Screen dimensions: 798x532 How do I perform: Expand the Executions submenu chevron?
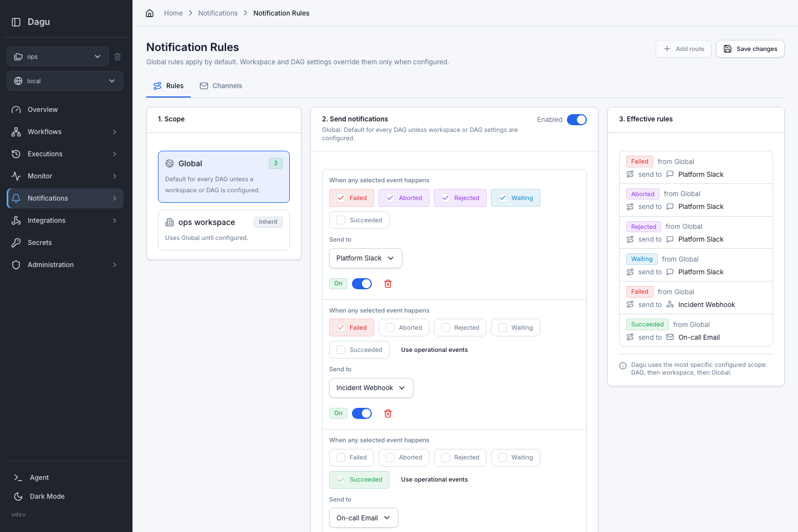pos(115,154)
